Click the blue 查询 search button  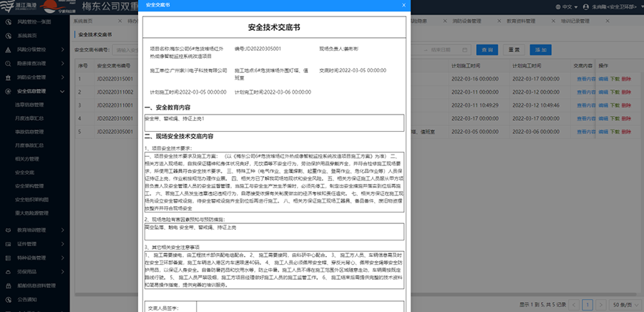click(x=487, y=49)
